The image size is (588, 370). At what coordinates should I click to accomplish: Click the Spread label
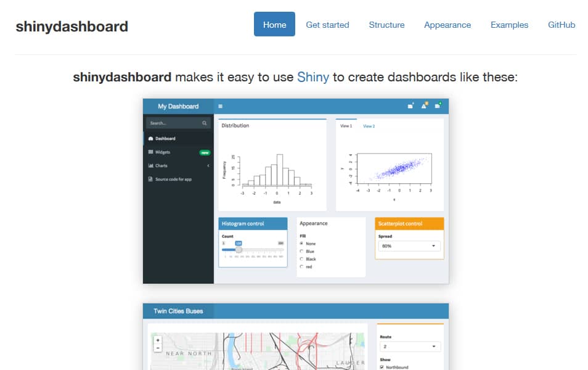point(385,236)
